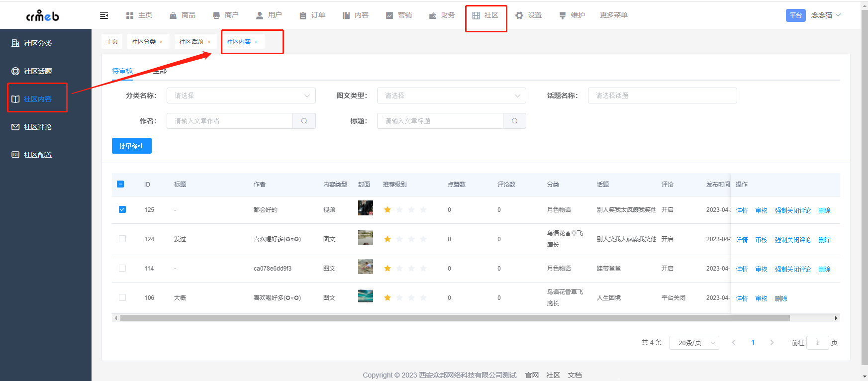
Task: Focus the 作者 author input field
Action: pyautogui.click(x=230, y=121)
